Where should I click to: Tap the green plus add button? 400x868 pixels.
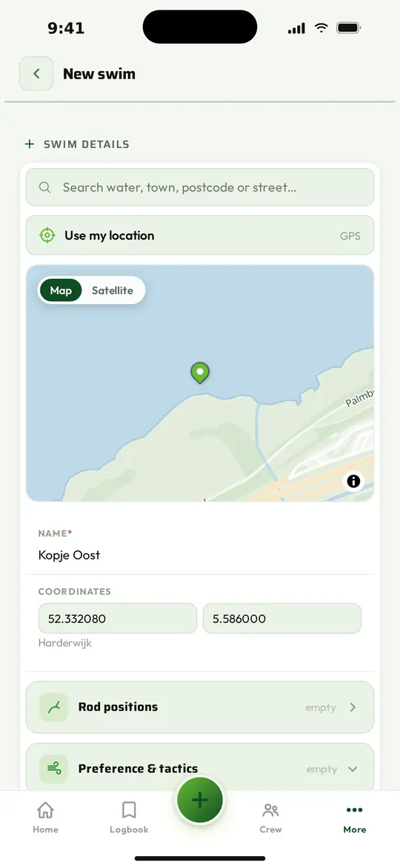pos(200,800)
